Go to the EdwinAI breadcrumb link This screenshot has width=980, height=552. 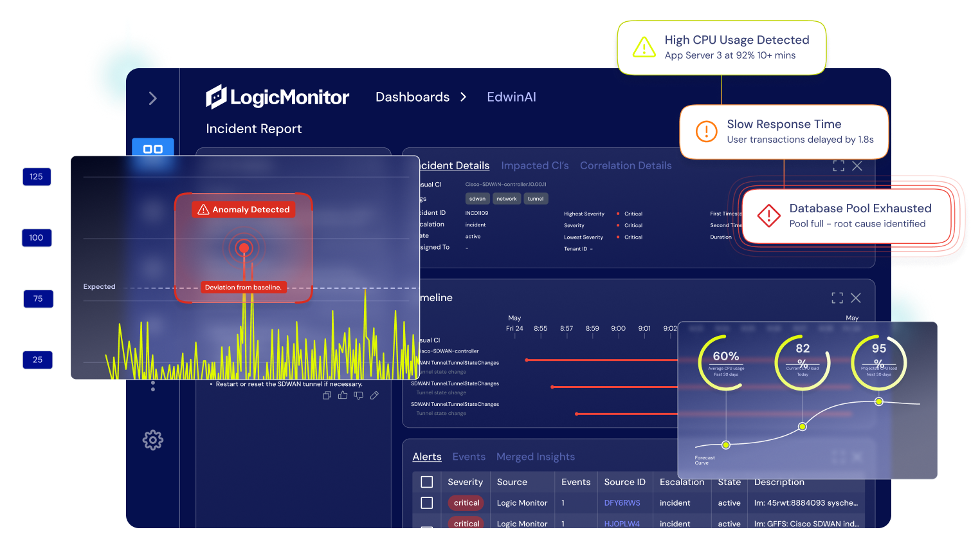click(511, 97)
